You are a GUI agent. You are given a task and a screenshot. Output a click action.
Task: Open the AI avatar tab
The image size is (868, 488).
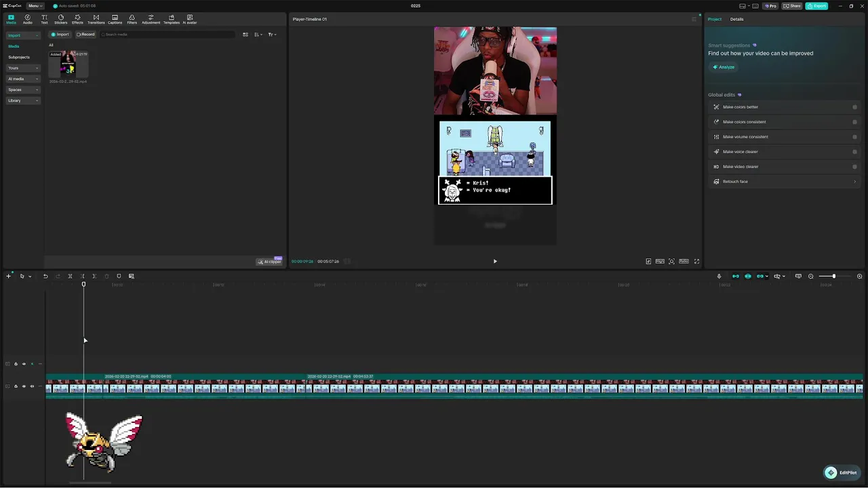point(189,19)
